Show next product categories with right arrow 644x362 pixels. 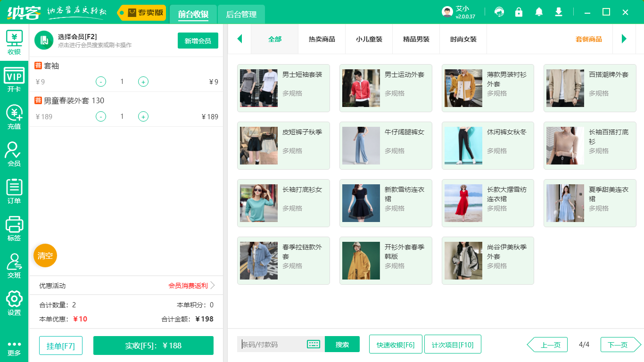coord(624,40)
